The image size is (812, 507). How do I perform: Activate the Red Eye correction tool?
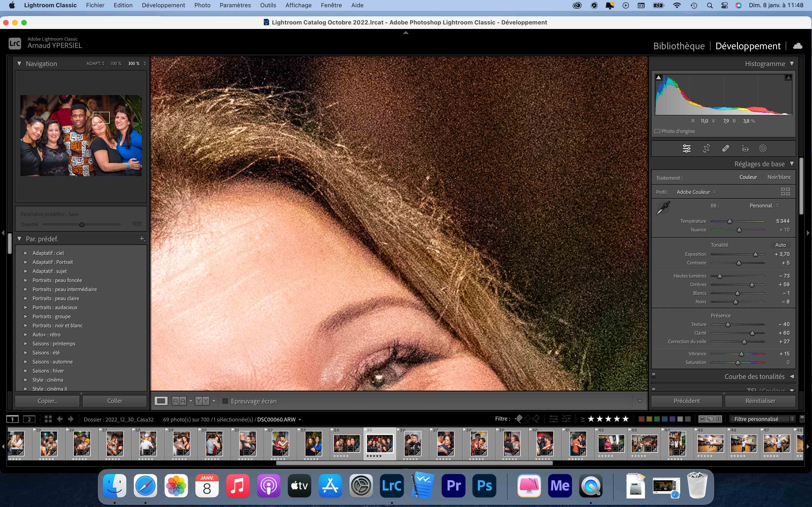744,148
